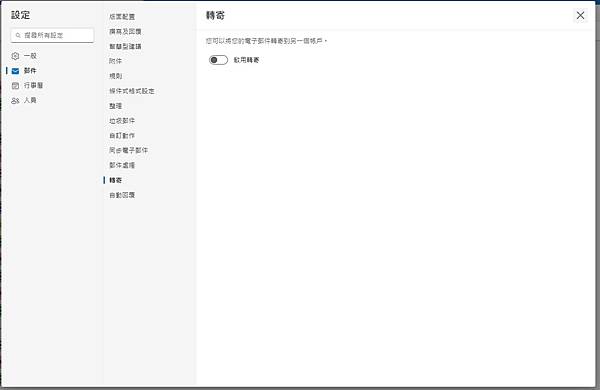The width and height of the screenshot is (600, 390).
Task: Click the 搜尋所有設定 search field
Action: click(x=52, y=35)
